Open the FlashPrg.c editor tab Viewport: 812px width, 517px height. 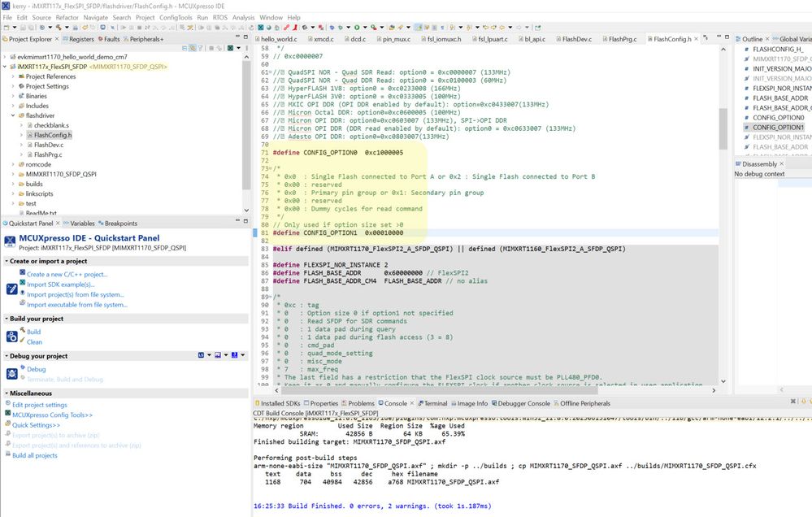[619, 39]
